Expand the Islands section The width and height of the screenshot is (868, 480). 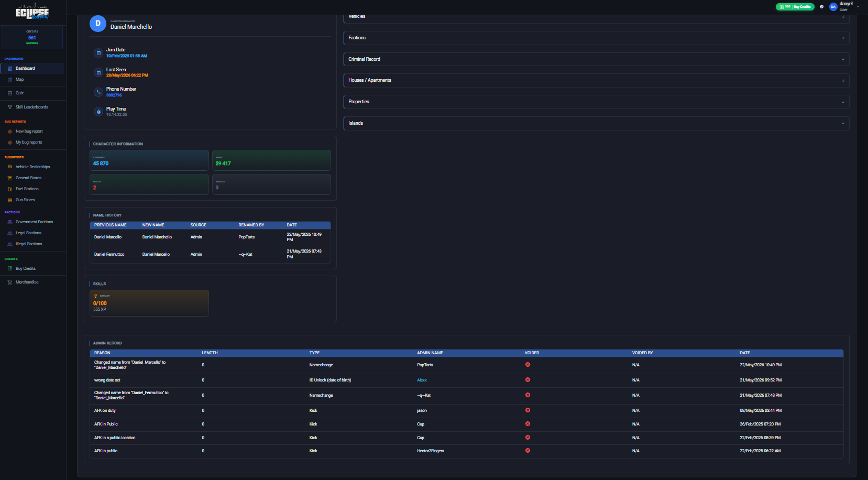pyautogui.click(x=596, y=123)
